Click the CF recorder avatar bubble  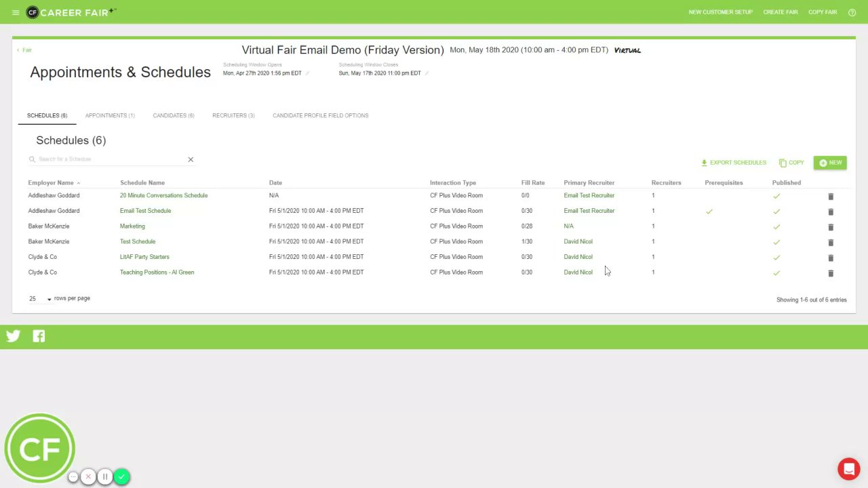[39, 448]
